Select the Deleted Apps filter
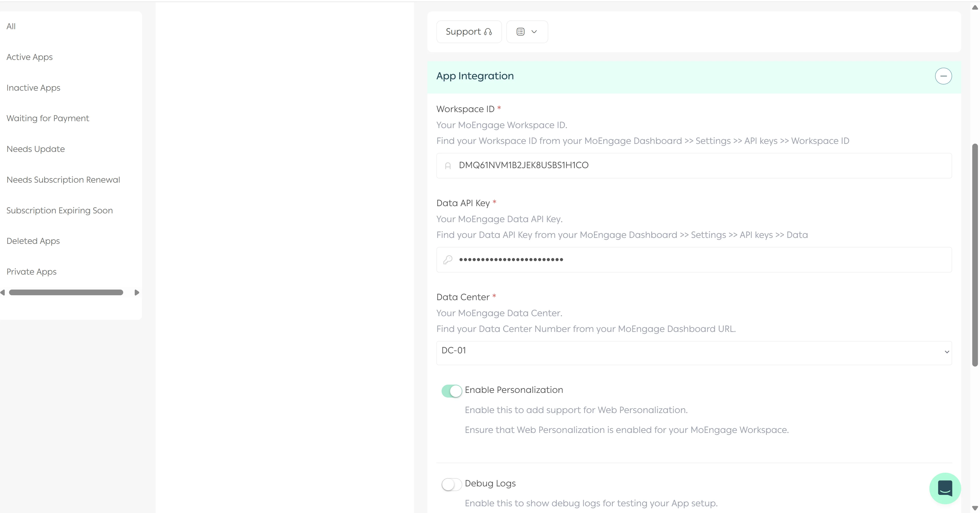The height and width of the screenshot is (513, 980). (33, 241)
